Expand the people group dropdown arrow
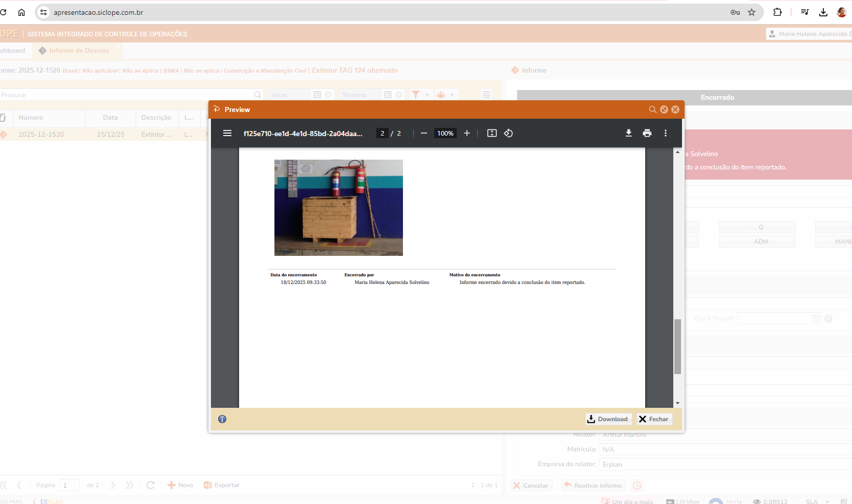Image resolution: width=852 pixels, height=504 pixels. pos(452,95)
